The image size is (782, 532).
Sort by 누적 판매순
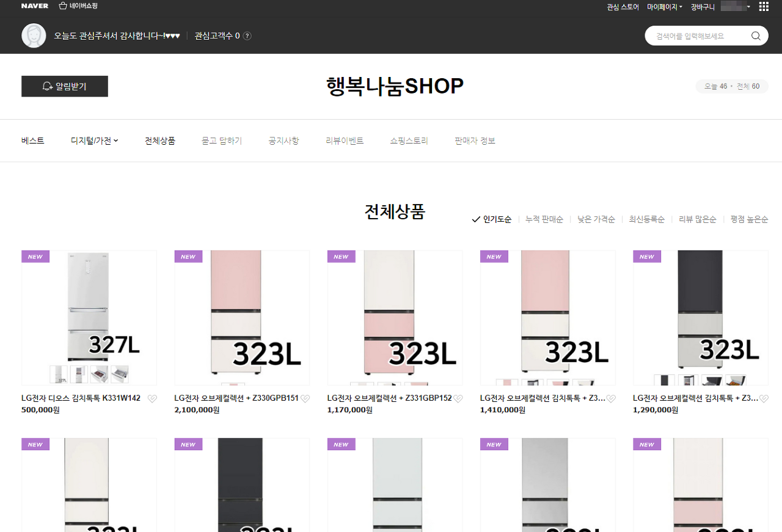point(544,219)
